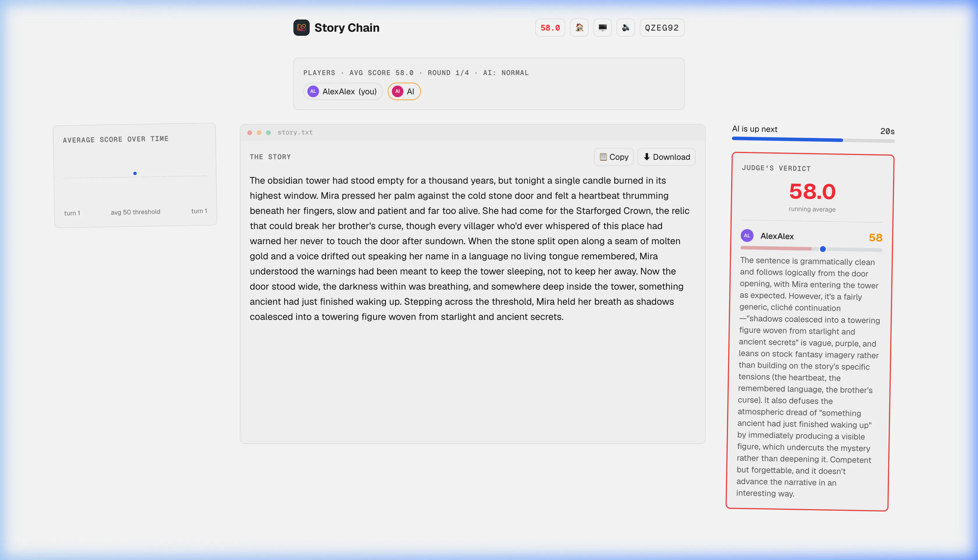Click the AlexAlex name in verdict panel
The width and height of the screenshot is (978, 560).
tap(777, 236)
